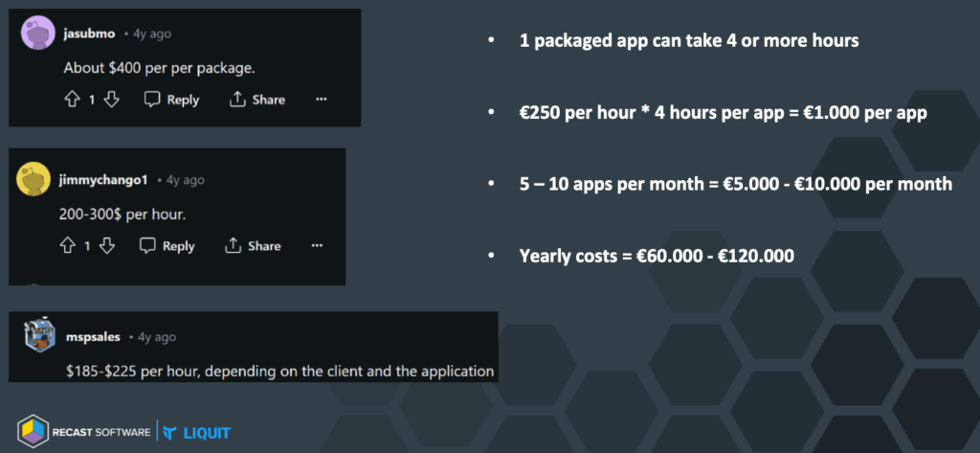Reply to jimmychango1's comment
Image resolution: width=980 pixels, height=453 pixels.
[x=167, y=246]
